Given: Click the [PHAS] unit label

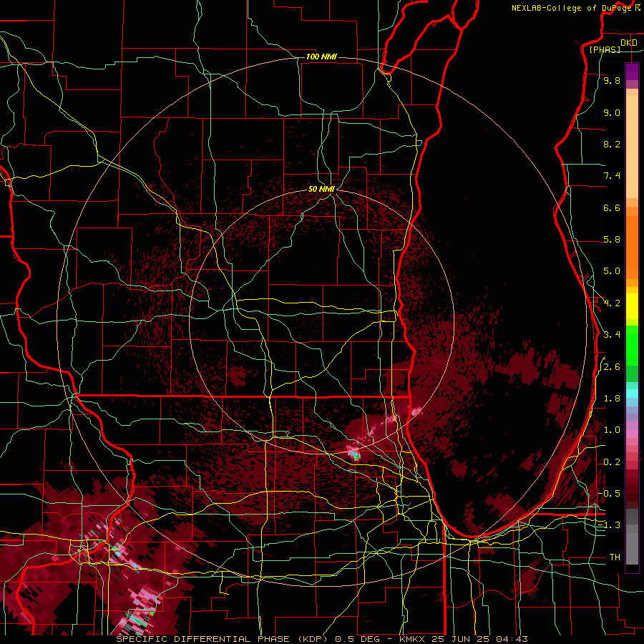Looking at the screenshot, I should 605,49.
